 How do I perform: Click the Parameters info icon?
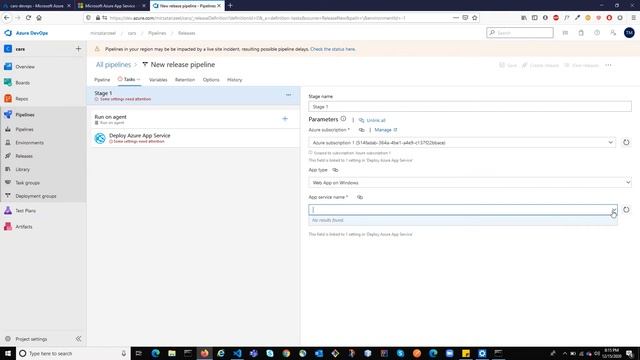pos(343,119)
